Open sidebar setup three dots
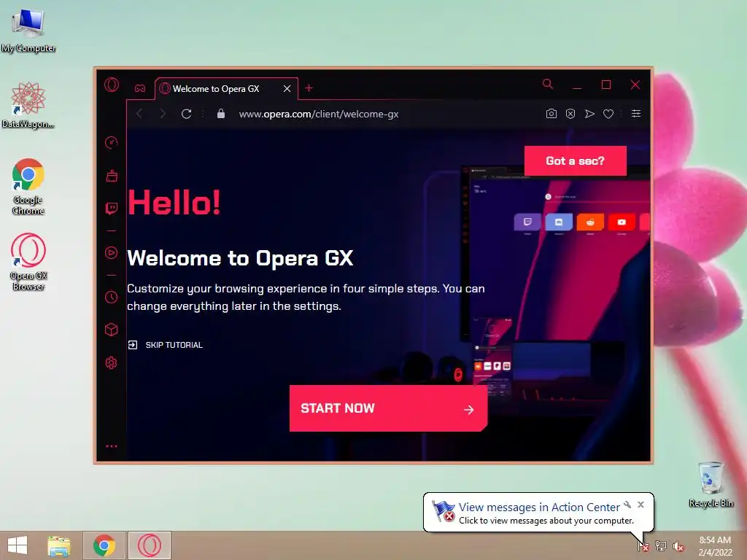The image size is (747, 560). click(x=112, y=446)
